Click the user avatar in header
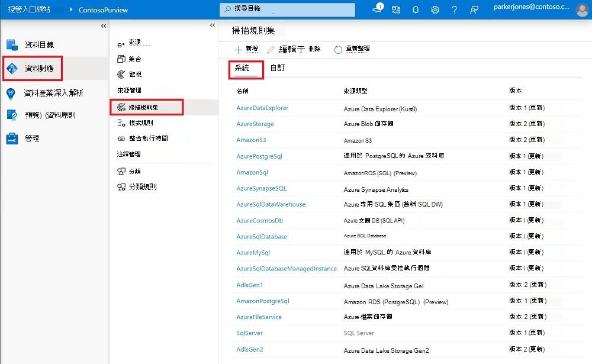This screenshot has width=592, height=364. pos(583,10)
